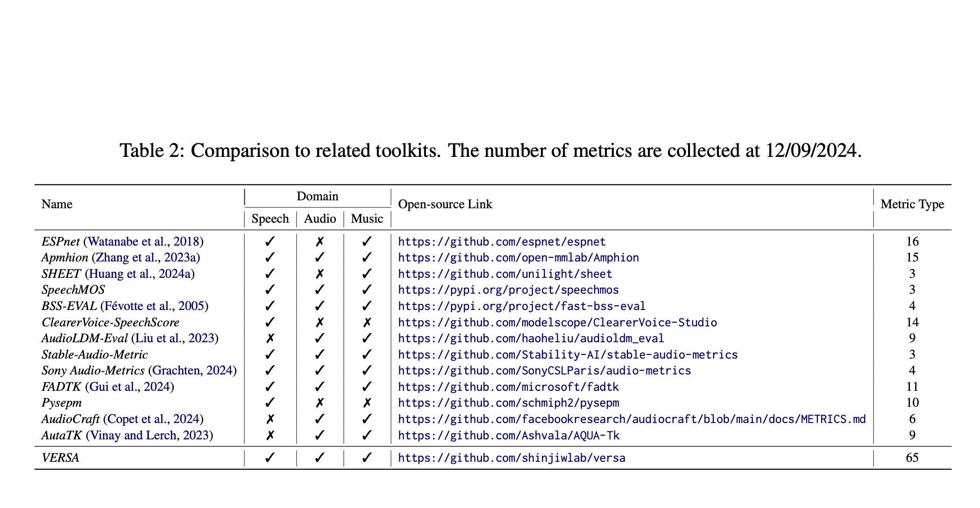Open the audiocraft METRICS.md link
980x508 pixels.
(632, 419)
